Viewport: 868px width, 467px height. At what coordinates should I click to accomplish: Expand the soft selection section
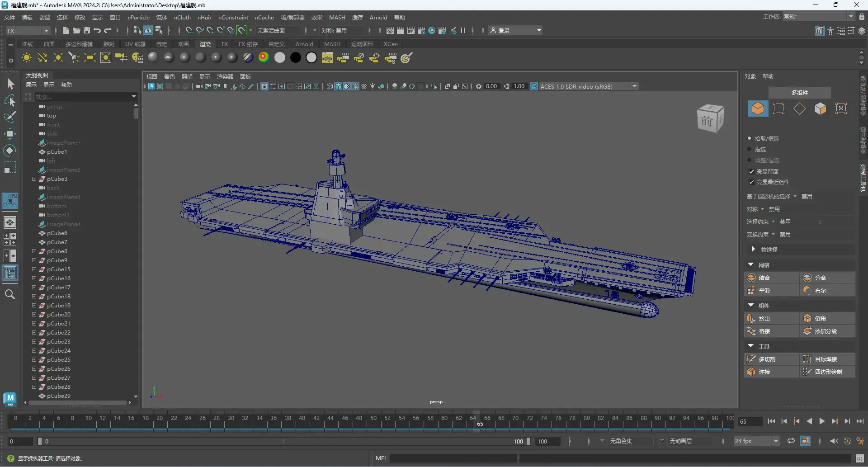753,249
